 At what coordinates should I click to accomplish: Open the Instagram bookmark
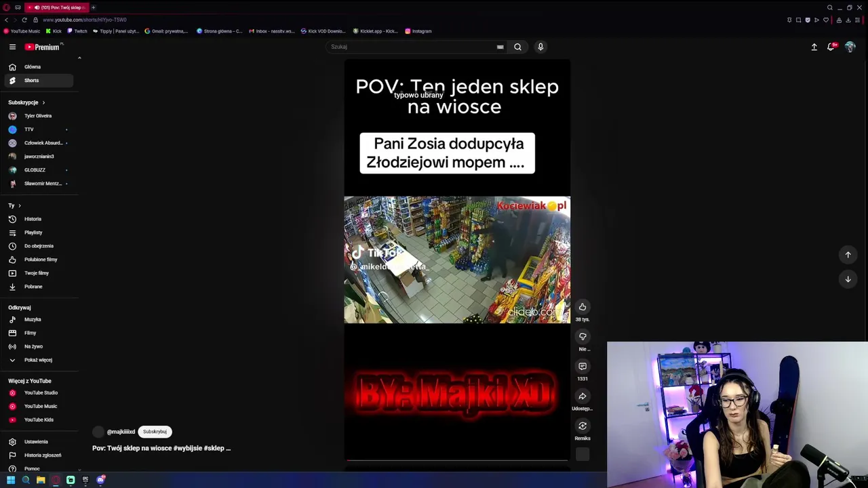coord(418,31)
